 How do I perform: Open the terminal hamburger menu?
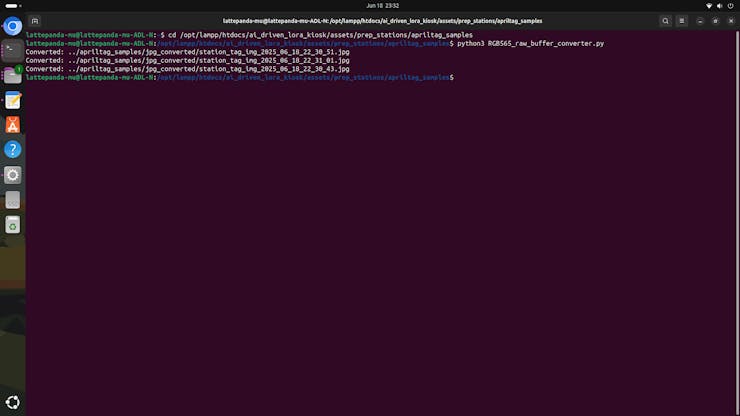[681, 21]
